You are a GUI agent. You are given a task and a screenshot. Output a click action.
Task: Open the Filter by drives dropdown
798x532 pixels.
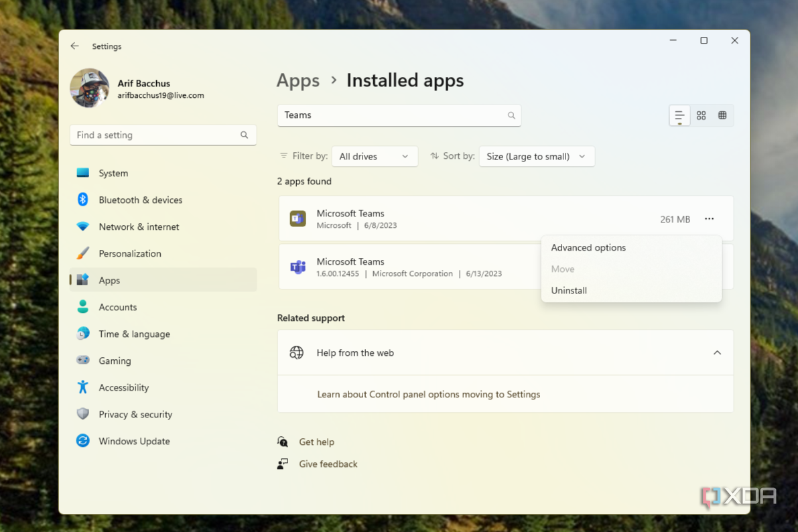pyautogui.click(x=375, y=156)
